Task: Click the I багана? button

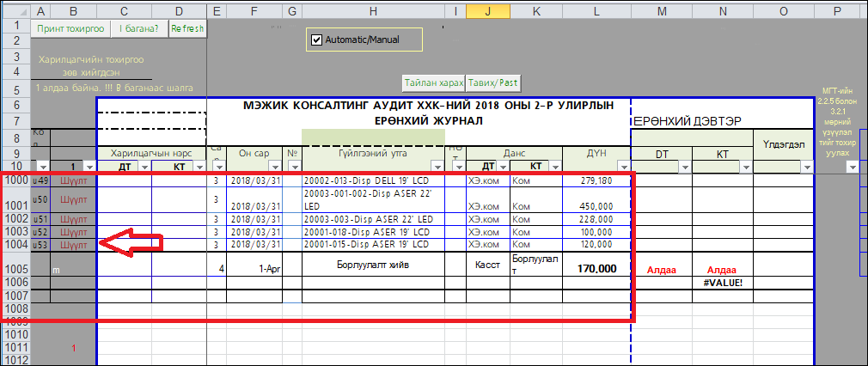Action: coord(138,28)
